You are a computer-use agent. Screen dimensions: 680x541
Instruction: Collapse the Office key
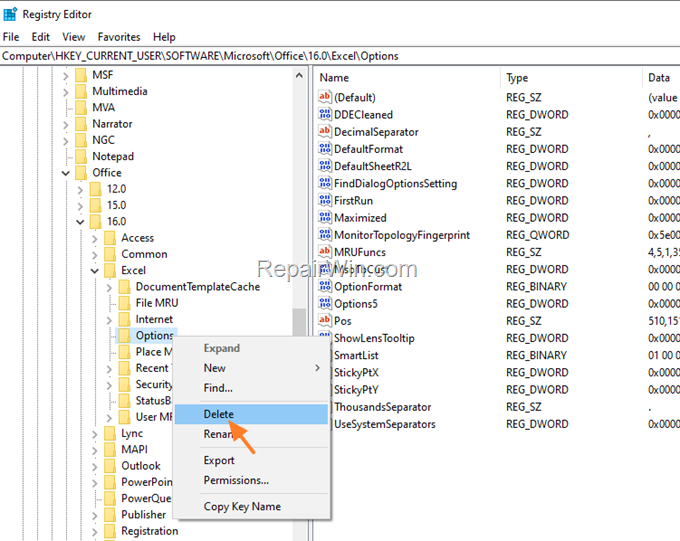tap(65, 173)
